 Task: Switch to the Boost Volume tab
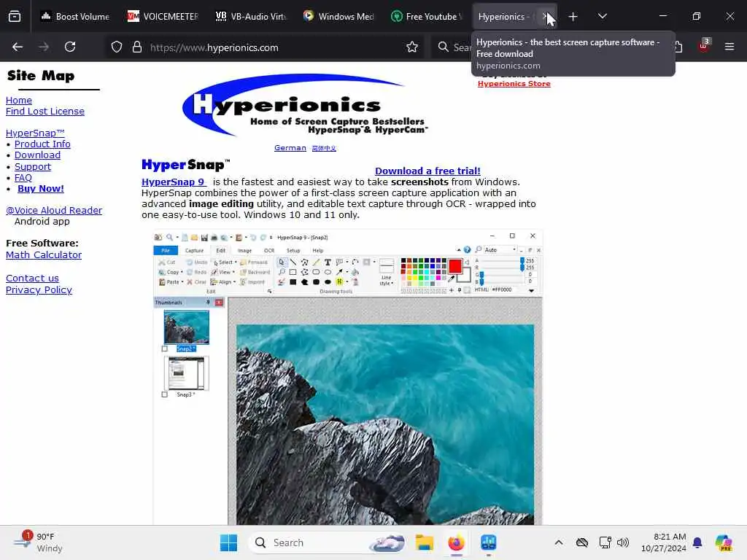(x=75, y=17)
